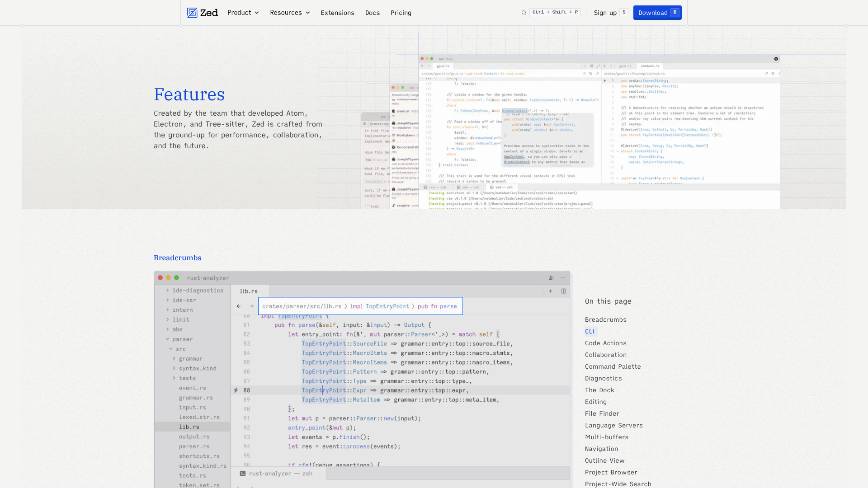Jump to Breadcrumbs in On this page
The image size is (868, 488).
coord(606,319)
